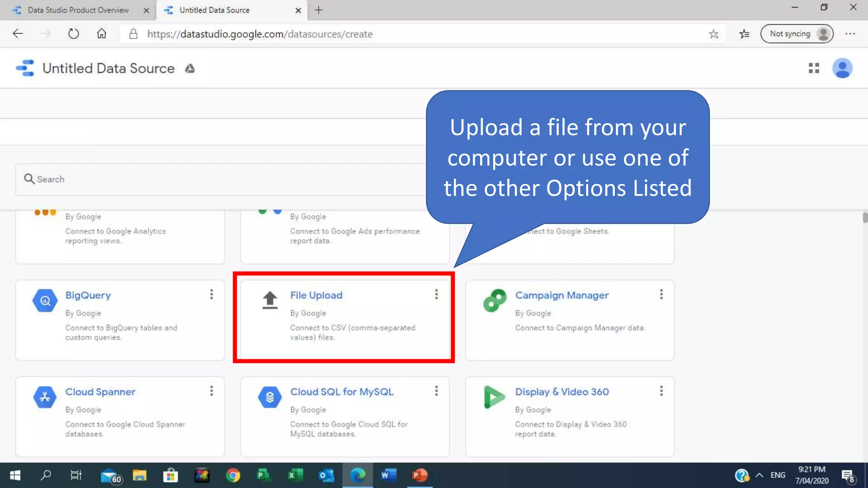Open Outlook from the taskbar
The height and width of the screenshot is (488, 868).
(326, 475)
